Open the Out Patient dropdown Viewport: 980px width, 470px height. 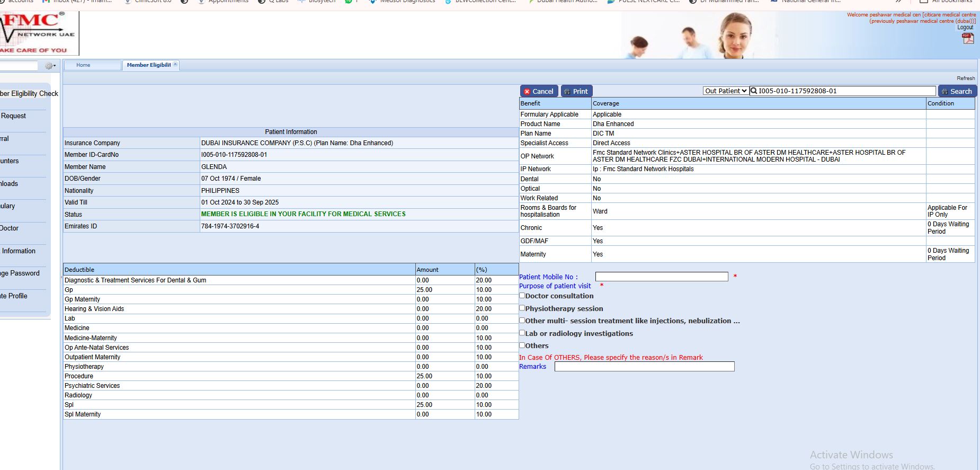(x=725, y=91)
